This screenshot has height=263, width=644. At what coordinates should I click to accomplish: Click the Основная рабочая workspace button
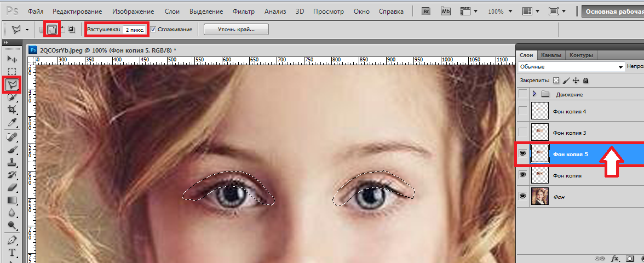(613, 12)
